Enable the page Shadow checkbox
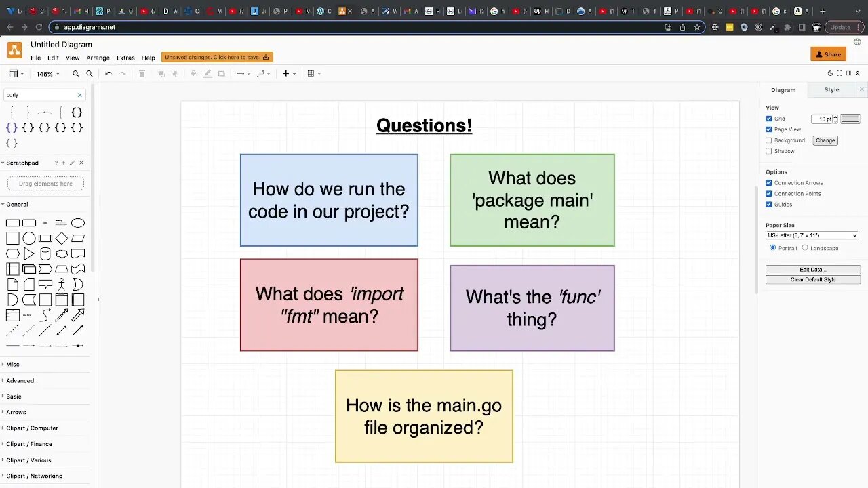This screenshot has height=488, width=868. pyautogui.click(x=769, y=151)
